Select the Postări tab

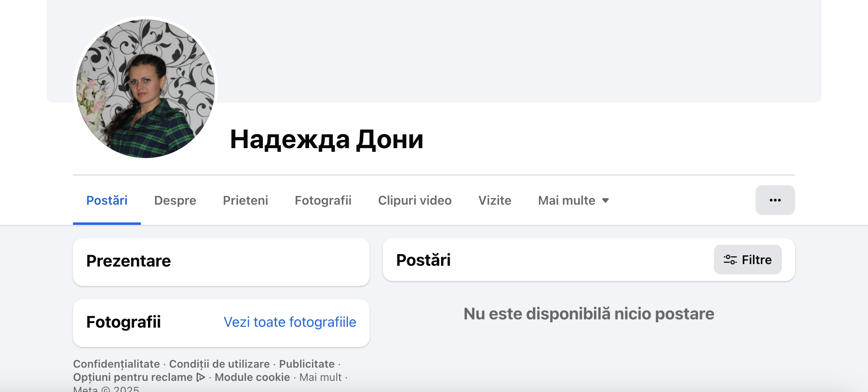click(x=107, y=201)
